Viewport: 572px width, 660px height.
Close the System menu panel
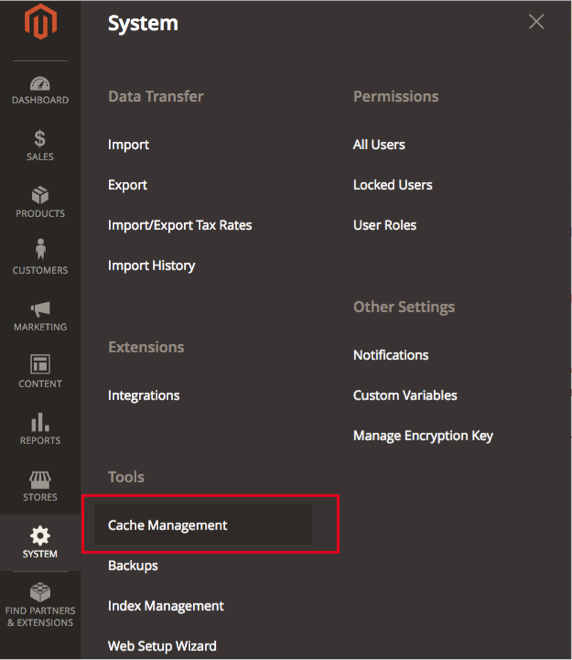pos(537,21)
